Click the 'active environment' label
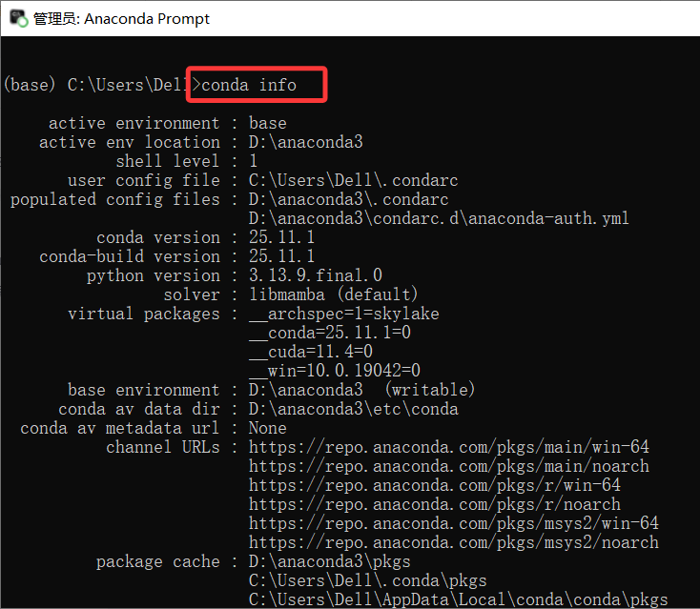The width and height of the screenshot is (700, 609). coord(134,123)
